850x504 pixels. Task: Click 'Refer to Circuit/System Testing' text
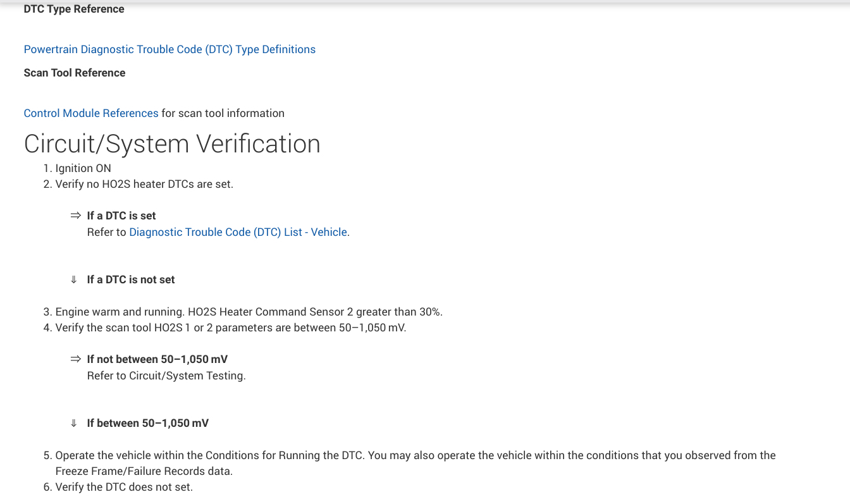pos(166,376)
